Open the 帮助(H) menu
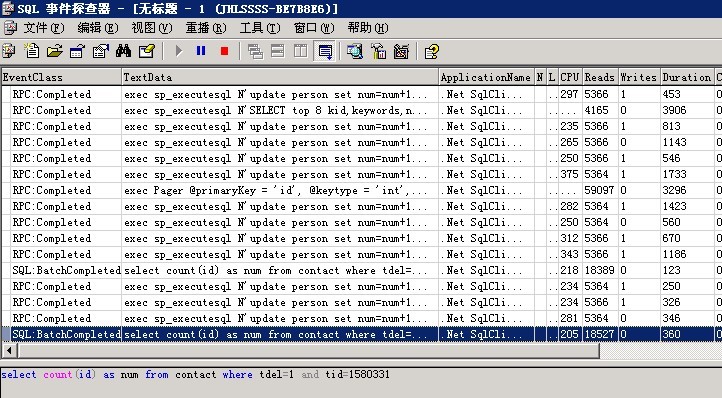This screenshot has width=722, height=398. point(368,28)
